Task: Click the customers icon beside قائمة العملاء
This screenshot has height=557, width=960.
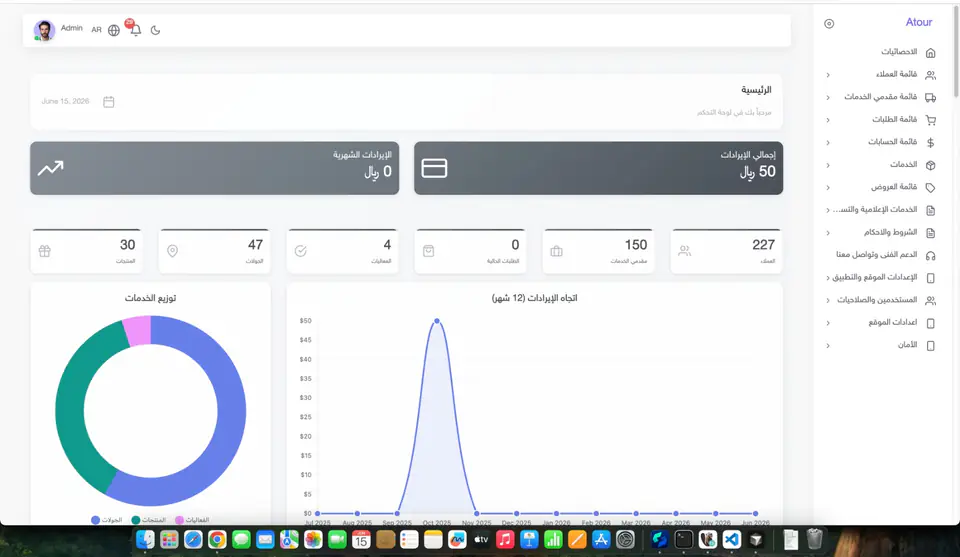Action: [x=930, y=75]
